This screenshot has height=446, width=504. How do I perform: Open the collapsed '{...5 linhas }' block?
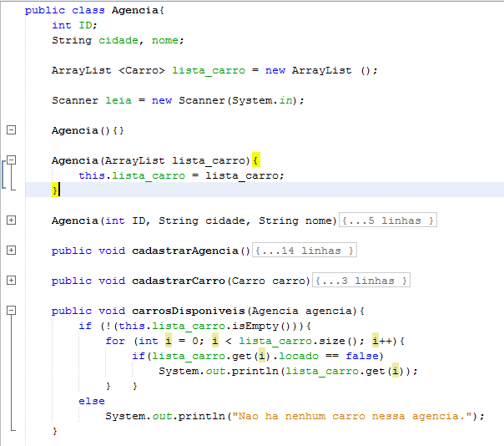388,220
